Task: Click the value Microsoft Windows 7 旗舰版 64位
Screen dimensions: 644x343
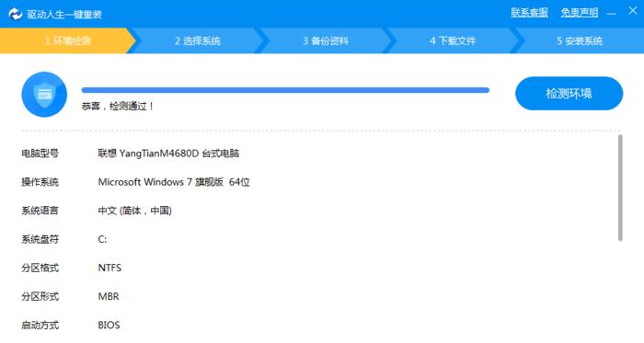Action: click(x=174, y=182)
